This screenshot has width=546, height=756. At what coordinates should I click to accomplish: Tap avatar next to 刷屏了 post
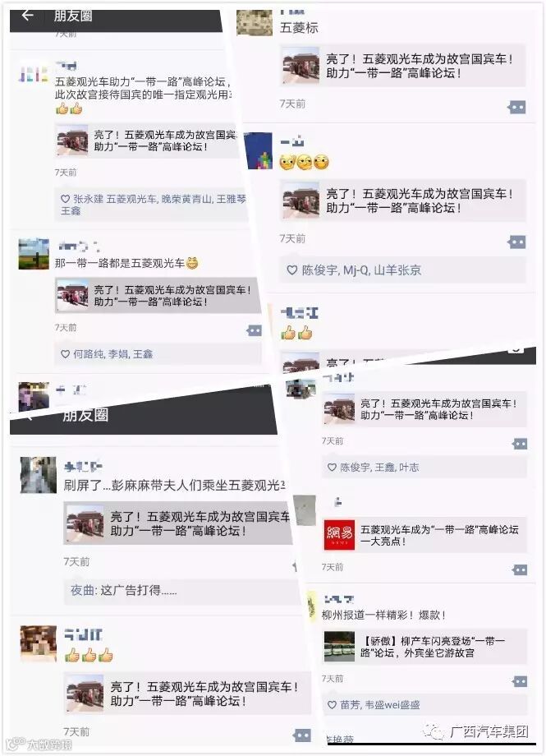pos(38,475)
